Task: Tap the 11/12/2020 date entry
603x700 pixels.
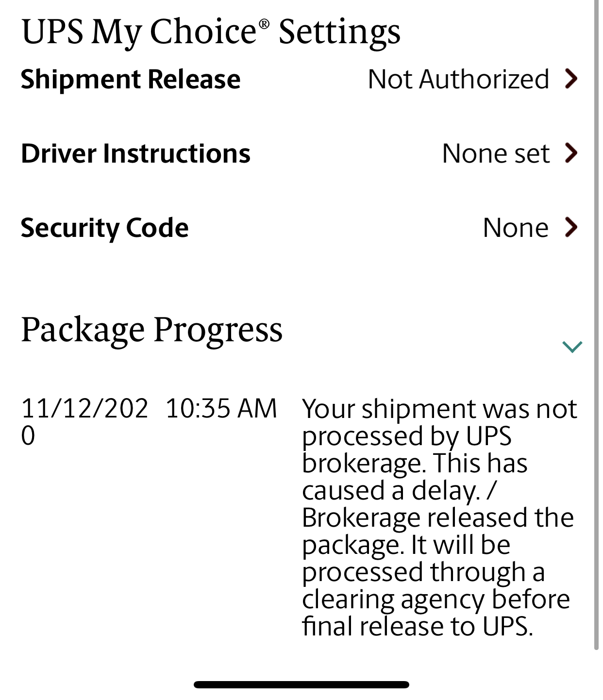Action: (84, 420)
